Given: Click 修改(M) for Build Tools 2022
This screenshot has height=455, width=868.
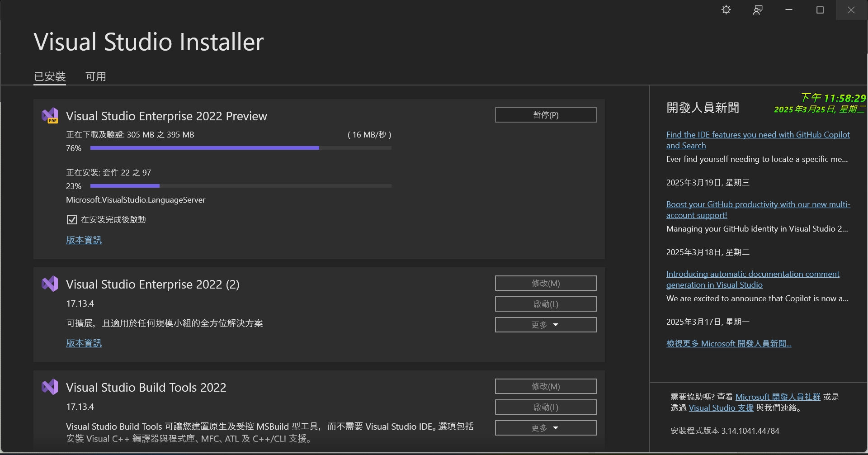Looking at the screenshot, I should point(546,386).
